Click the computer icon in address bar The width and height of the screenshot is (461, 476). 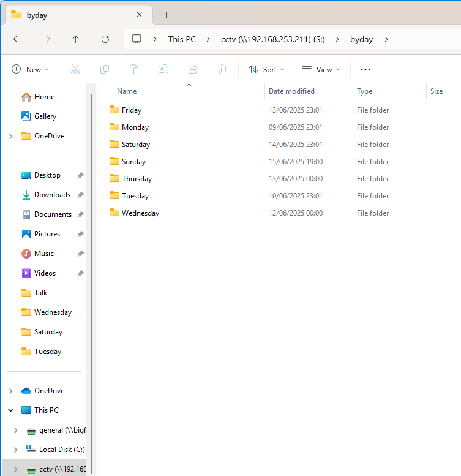click(x=137, y=39)
